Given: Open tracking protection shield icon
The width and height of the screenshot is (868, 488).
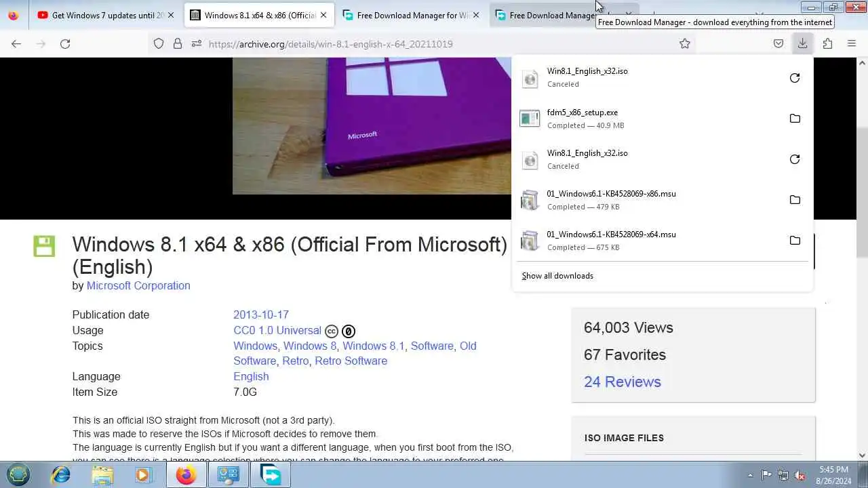Looking at the screenshot, I should pyautogui.click(x=159, y=43).
